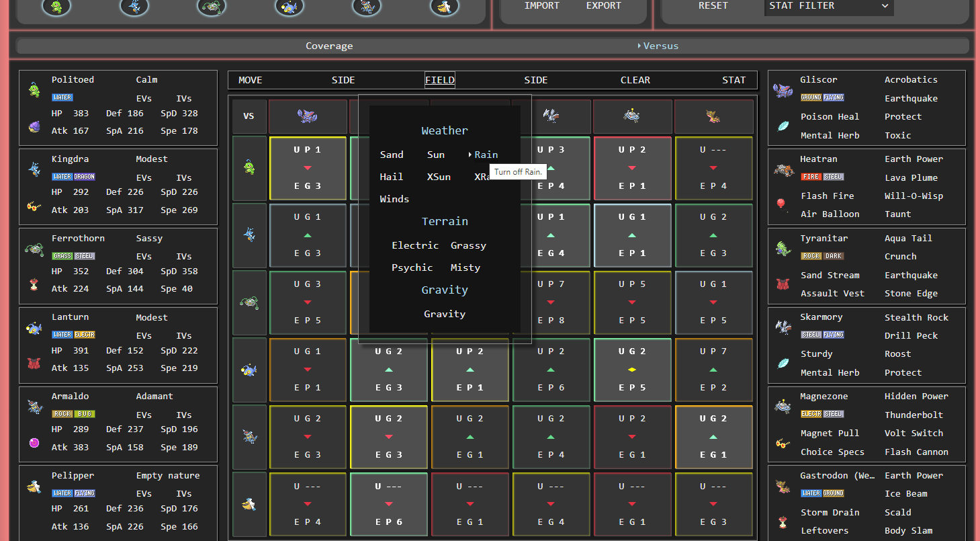Viewport: 980px width, 541px height.
Task: Select Armaldo versus Gastrodon matchup cell
Action: [x=714, y=436]
